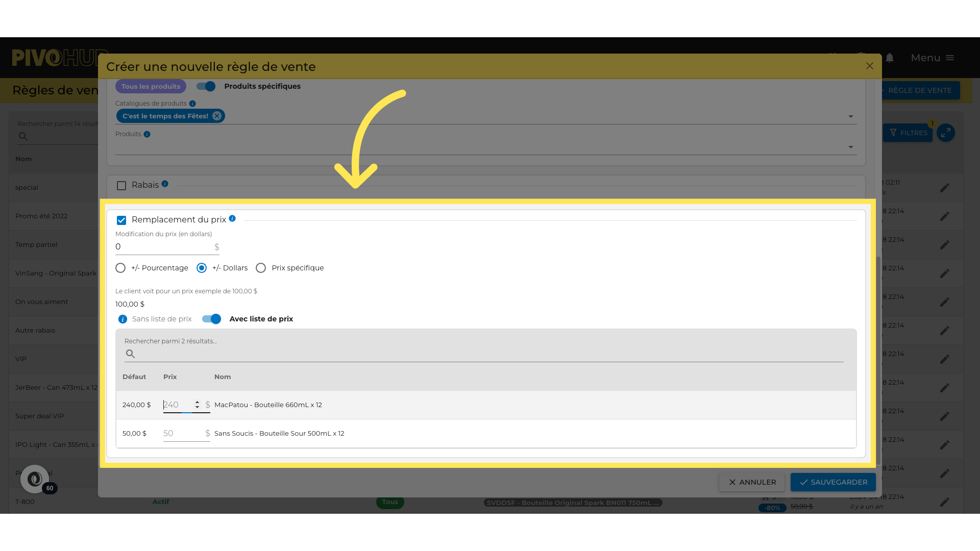This screenshot has width=980, height=551.
Task: Select the +/- Pourcentage radio option
Action: 120,268
